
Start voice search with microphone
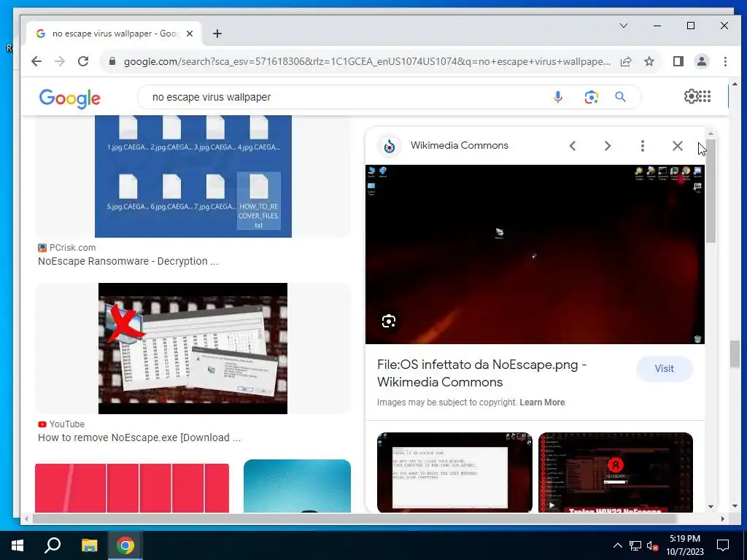tap(558, 97)
